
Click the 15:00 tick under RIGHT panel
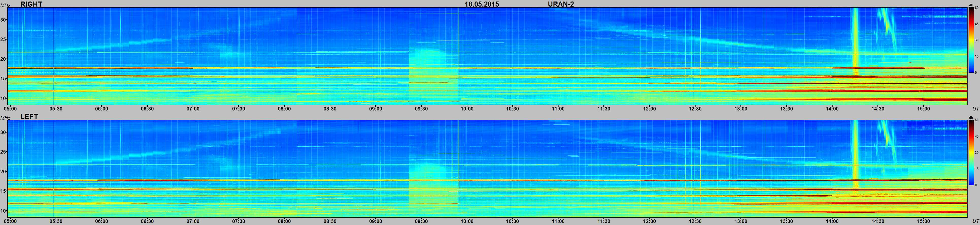tap(923, 109)
